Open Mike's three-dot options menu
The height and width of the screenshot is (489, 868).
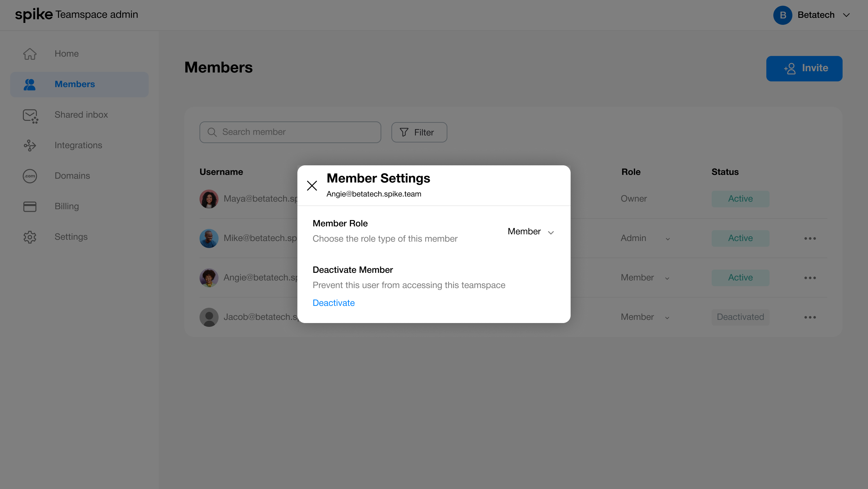[810, 238]
